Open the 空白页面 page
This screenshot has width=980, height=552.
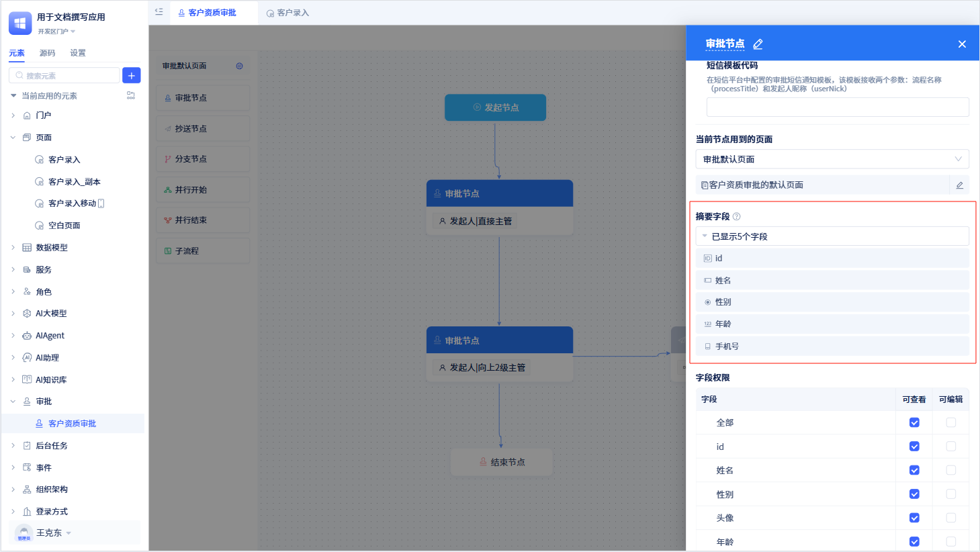pyautogui.click(x=64, y=226)
